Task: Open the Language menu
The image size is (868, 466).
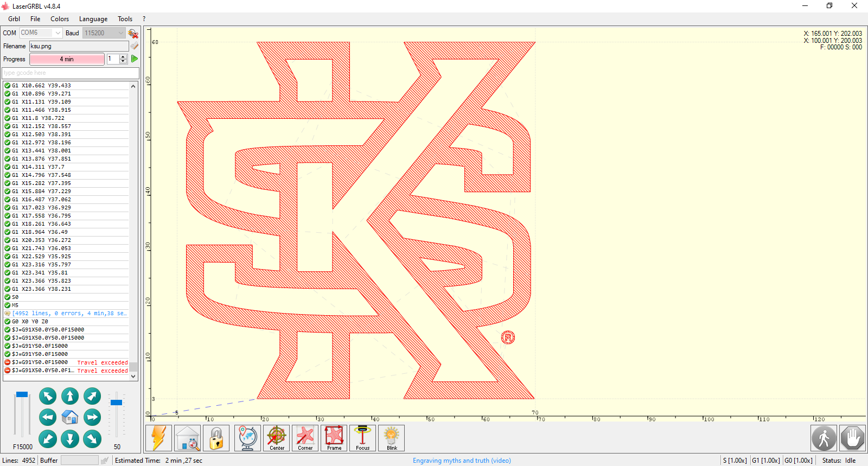Action: 93,19
